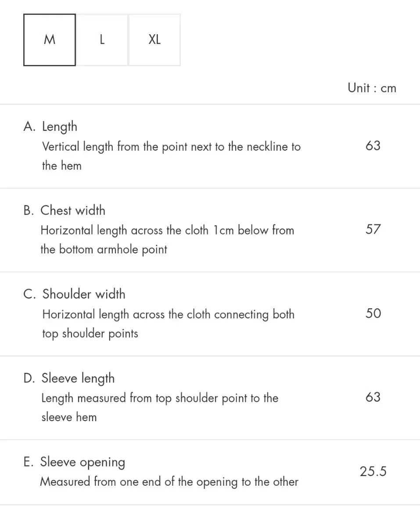Click the Sleeve opening description text
The height and width of the screenshot is (527, 420).
(x=169, y=482)
